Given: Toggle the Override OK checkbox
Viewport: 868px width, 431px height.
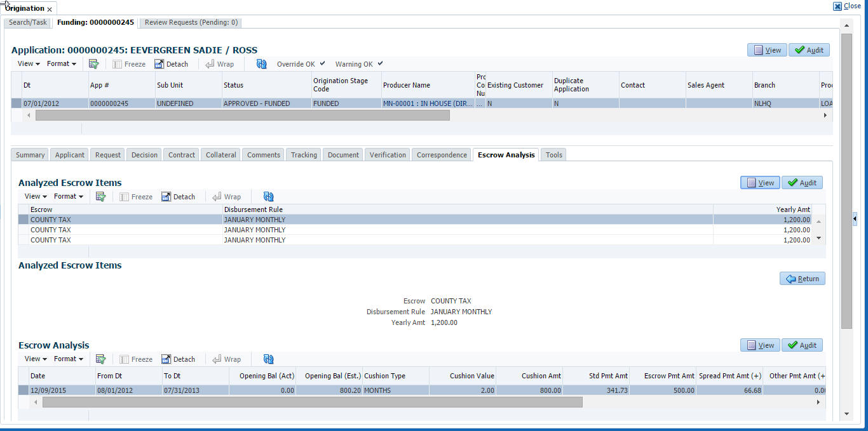Looking at the screenshot, I should (322, 63).
